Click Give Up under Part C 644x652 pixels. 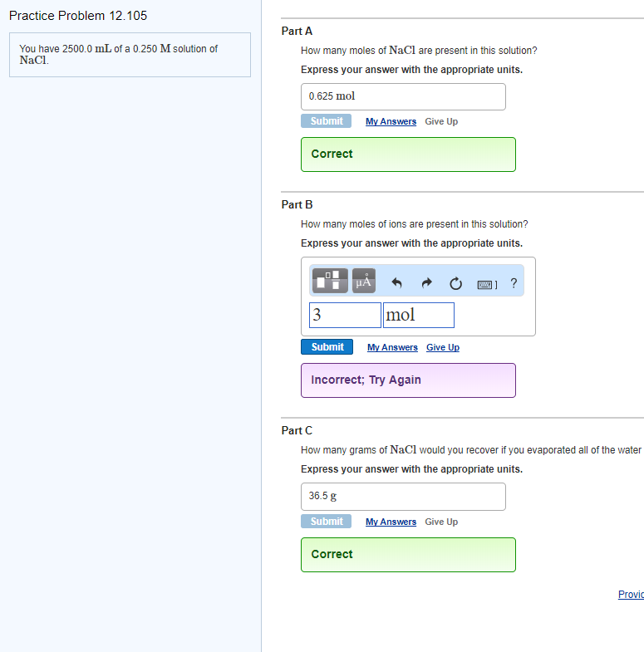[441, 522]
